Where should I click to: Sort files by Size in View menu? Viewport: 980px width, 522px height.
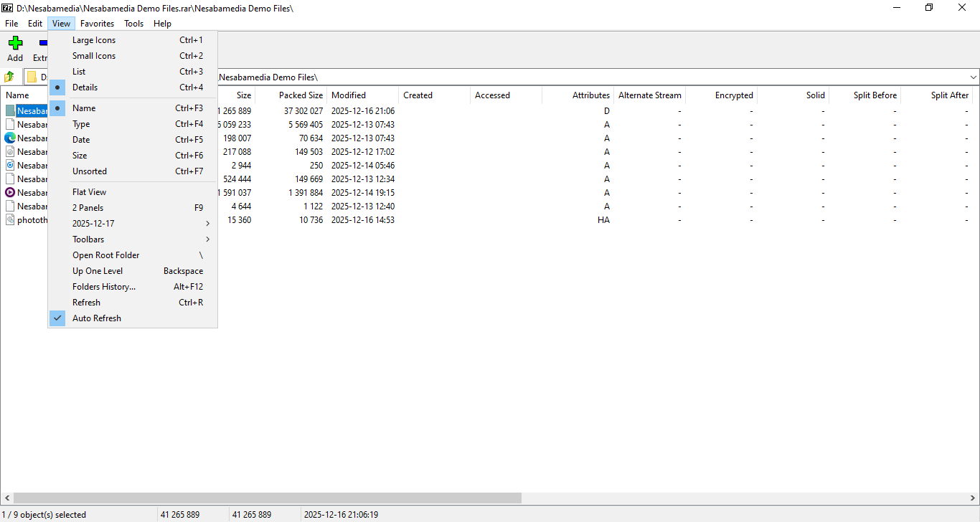click(x=80, y=156)
